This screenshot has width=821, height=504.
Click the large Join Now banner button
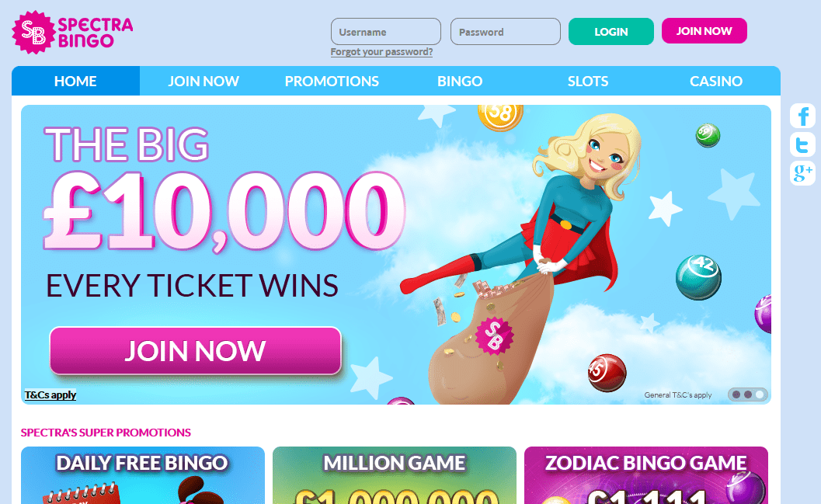195,351
